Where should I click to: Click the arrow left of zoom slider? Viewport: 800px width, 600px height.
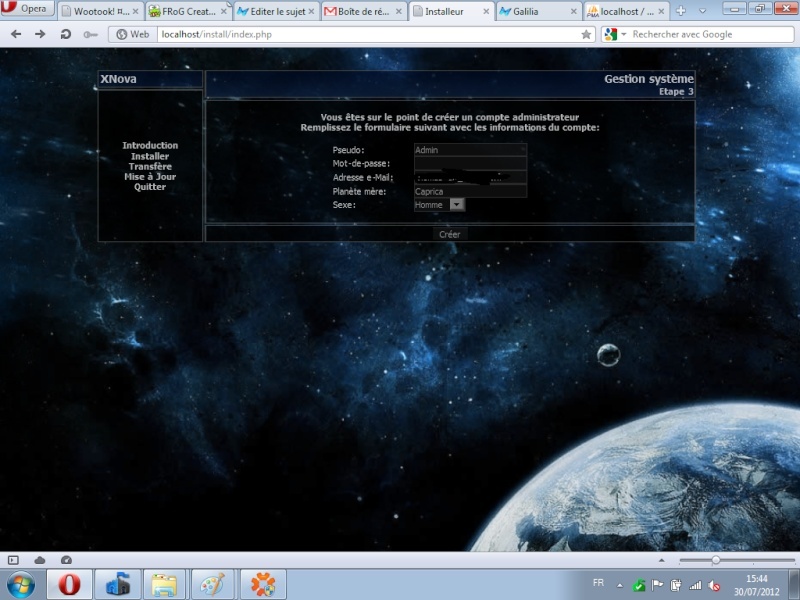[662, 560]
